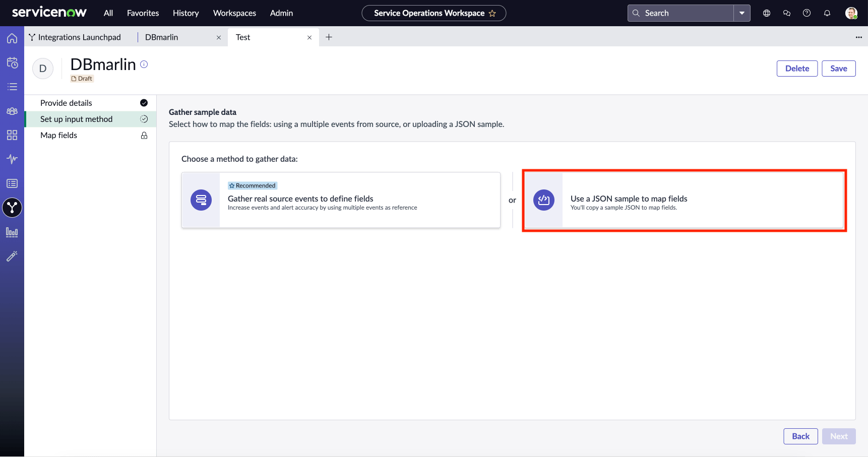This screenshot has height=457, width=868.
Task: Open the History menu
Action: (186, 13)
